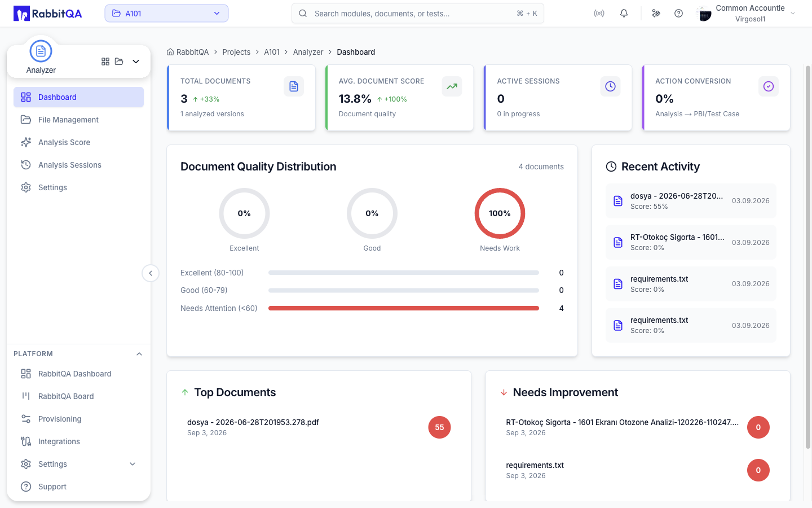The image size is (812, 508).
Task: Open the A101 project selector dropdown
Action: tap(166, 14)
